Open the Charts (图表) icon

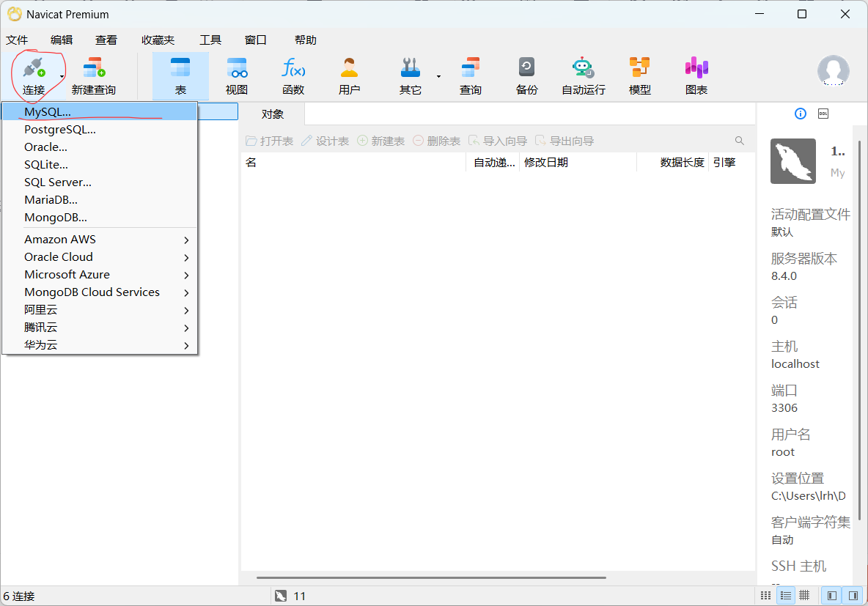point(696,75)
